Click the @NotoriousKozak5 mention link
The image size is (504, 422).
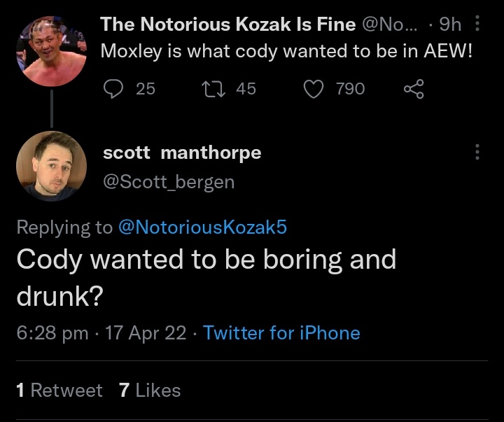[x=202, y=227]
